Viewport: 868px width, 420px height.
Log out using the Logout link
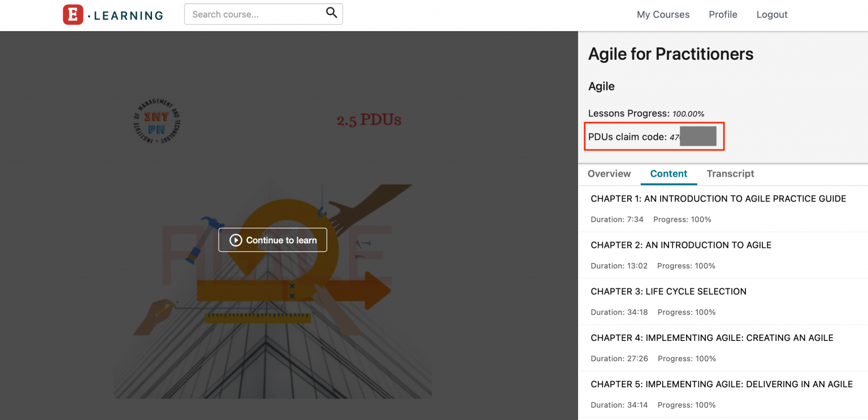(771, 15)
